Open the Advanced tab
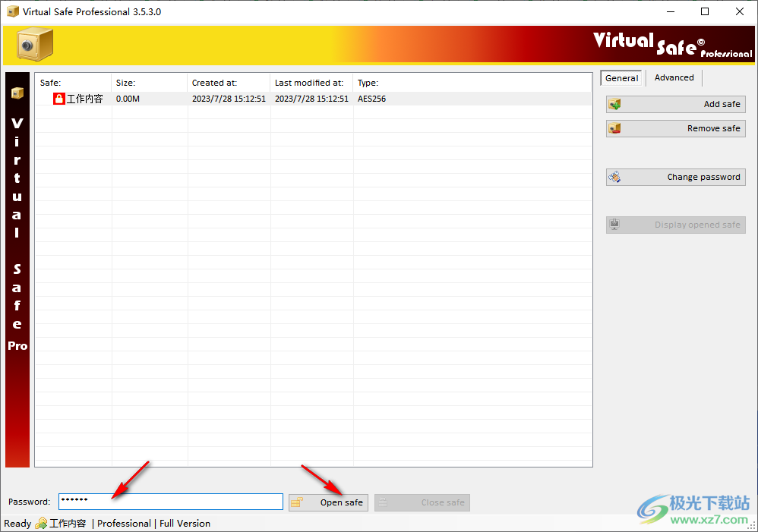 point(674,77)
